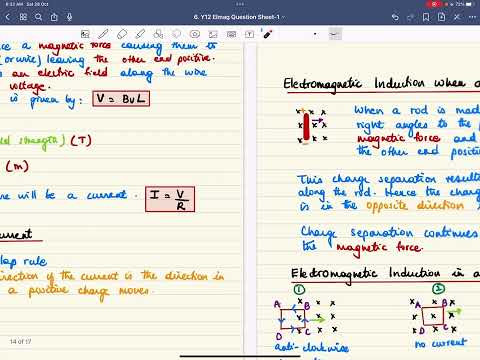
Task: Open search with the magnifier icon
Action: point(38,17)
